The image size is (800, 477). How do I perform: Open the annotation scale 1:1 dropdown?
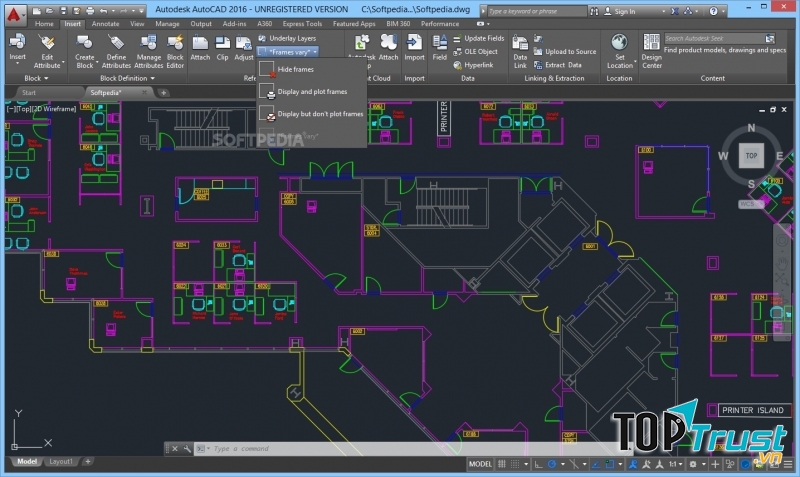click(676, 464)
